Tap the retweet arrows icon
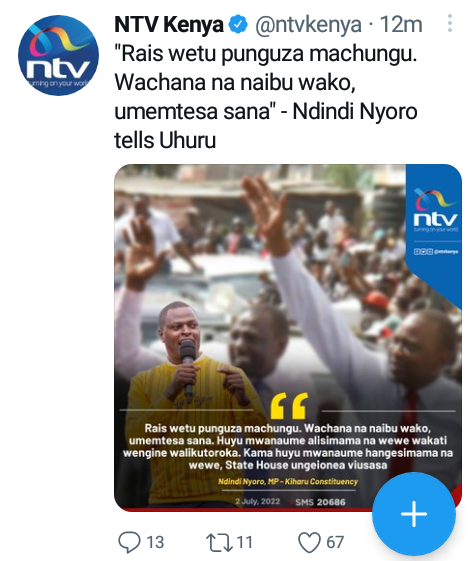 (x=219, y=542)
